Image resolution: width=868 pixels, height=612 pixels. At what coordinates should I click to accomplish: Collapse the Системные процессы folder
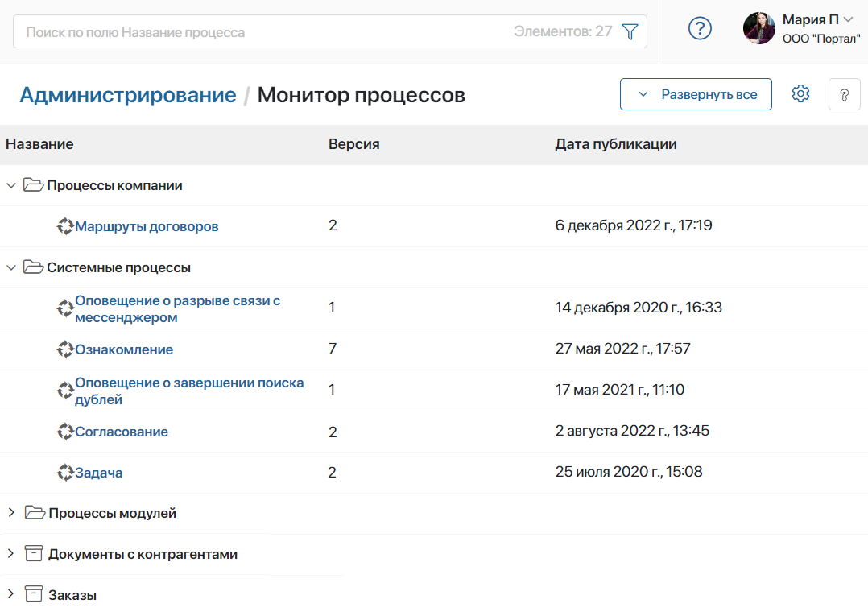(x=11, y=267)
